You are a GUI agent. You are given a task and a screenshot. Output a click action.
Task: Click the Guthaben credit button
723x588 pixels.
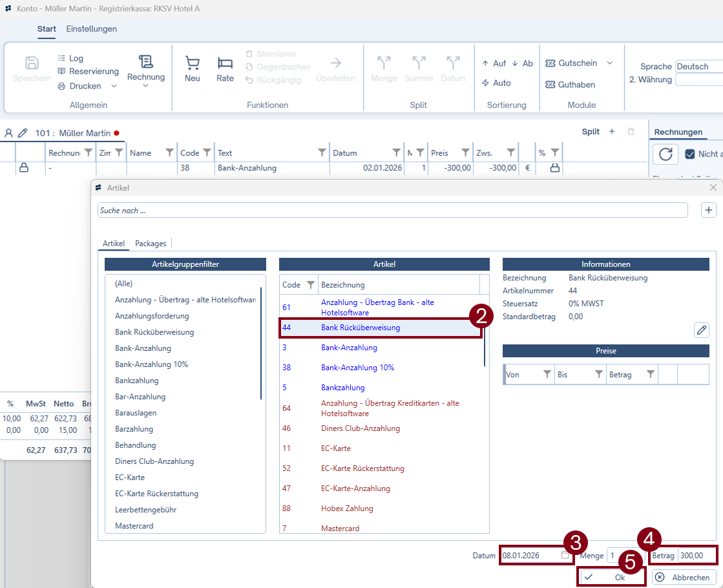[x=570, y=85]
